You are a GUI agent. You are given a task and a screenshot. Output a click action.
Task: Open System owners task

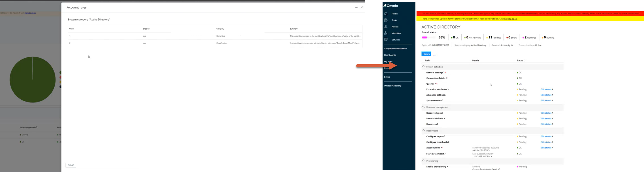tap(435, 101)
